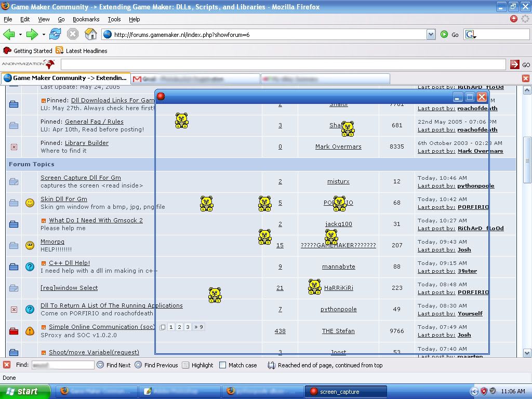
Task: Open the Back button history dropdown
Action: 20,35
